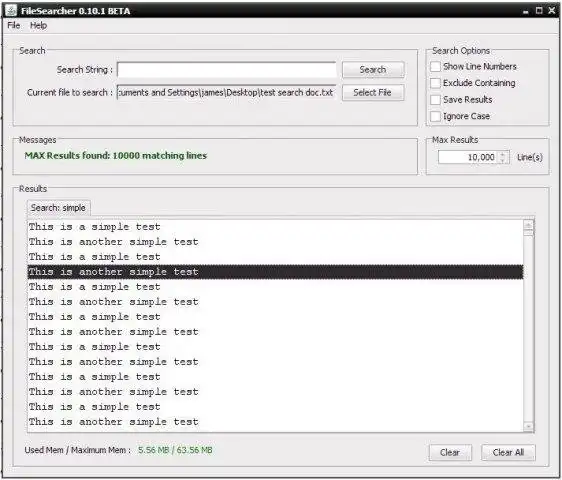Check the Save Results option

coord(435,100)
